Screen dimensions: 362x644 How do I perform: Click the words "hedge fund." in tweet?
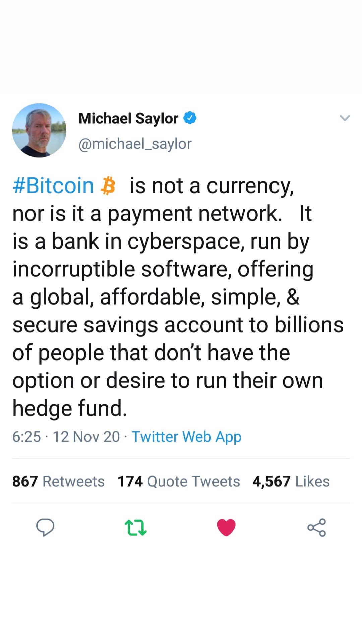point(70,408)
